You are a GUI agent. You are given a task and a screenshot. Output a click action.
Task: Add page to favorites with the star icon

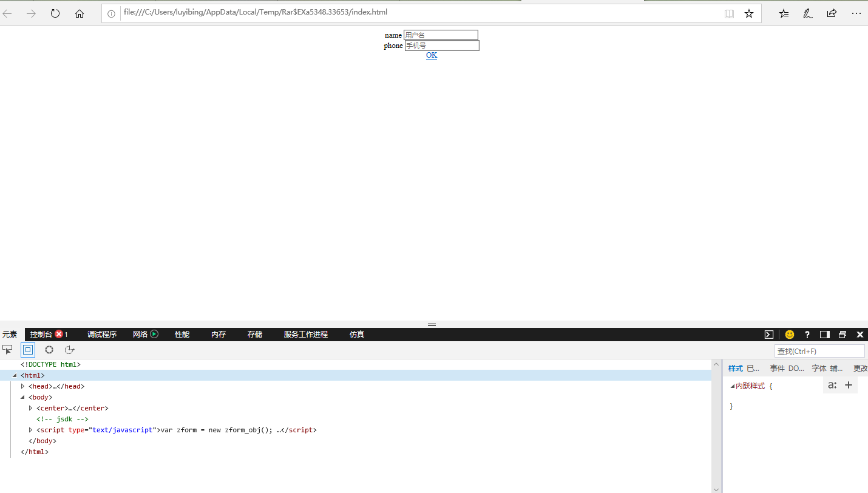tap(749, 13)
